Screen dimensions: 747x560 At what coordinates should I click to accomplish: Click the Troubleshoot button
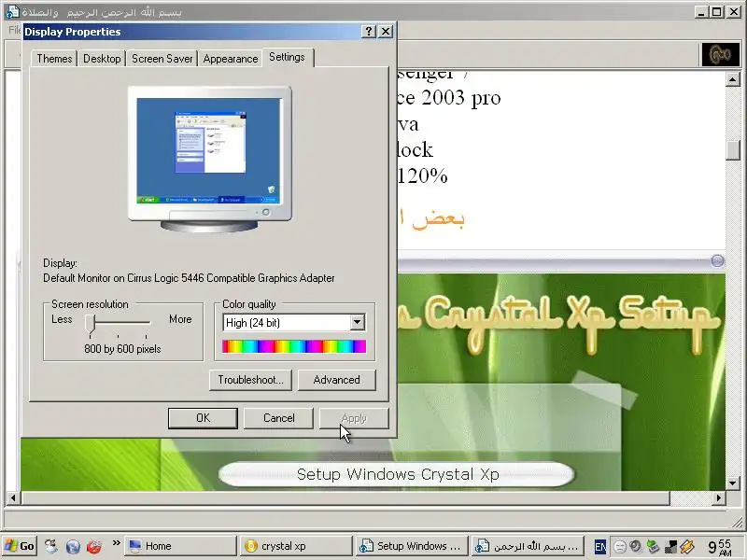(x=250, y=380)
